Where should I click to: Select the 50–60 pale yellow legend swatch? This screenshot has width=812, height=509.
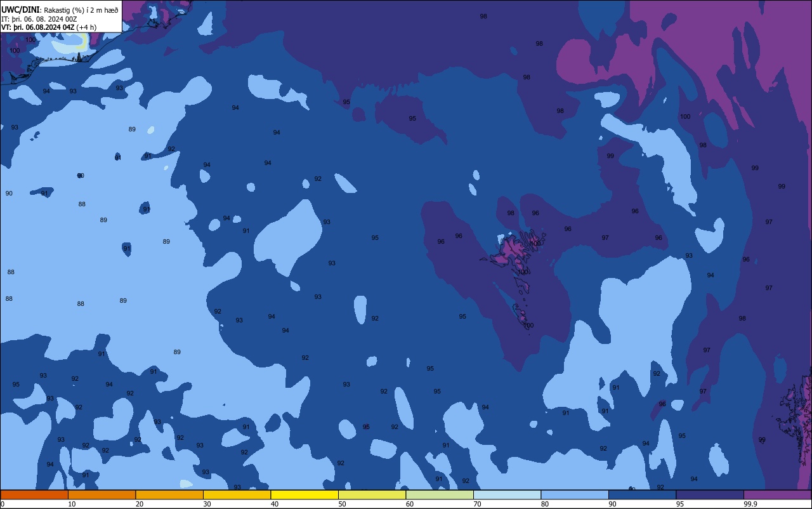point(372,494)
